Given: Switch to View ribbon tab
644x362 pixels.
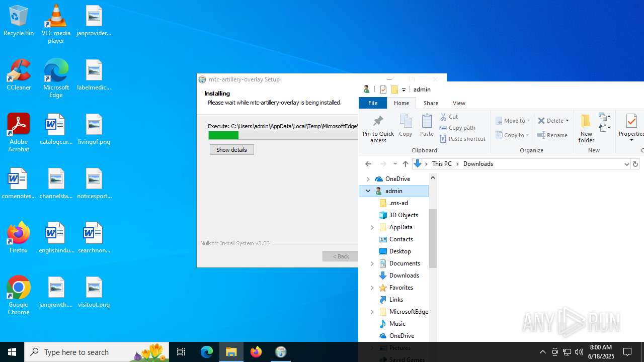Looking at the screenshot, I should tap(459, 103).
